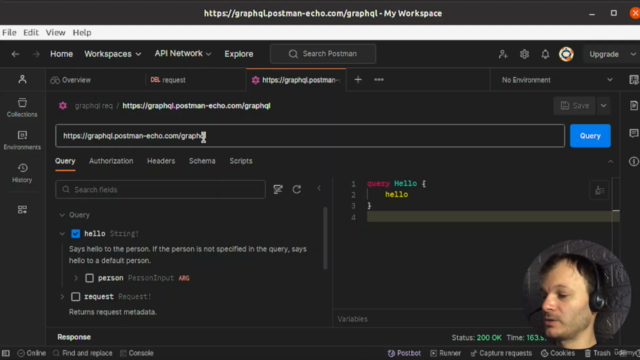
Task: Click the GraphQL URL input field
Action: (310, 136)
